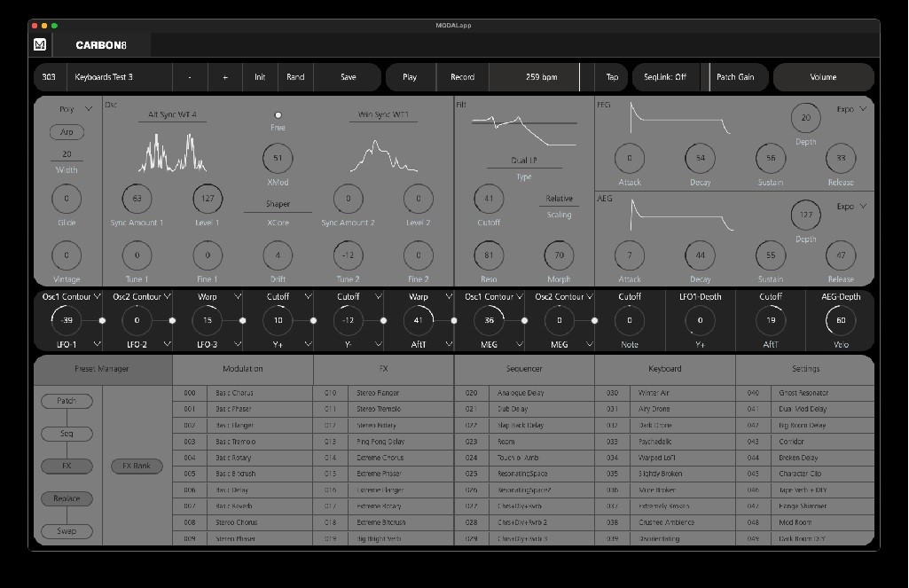Click the Level 1 knob showing 127
Viewport: 909px width, 588px height.
pos(208,199)
